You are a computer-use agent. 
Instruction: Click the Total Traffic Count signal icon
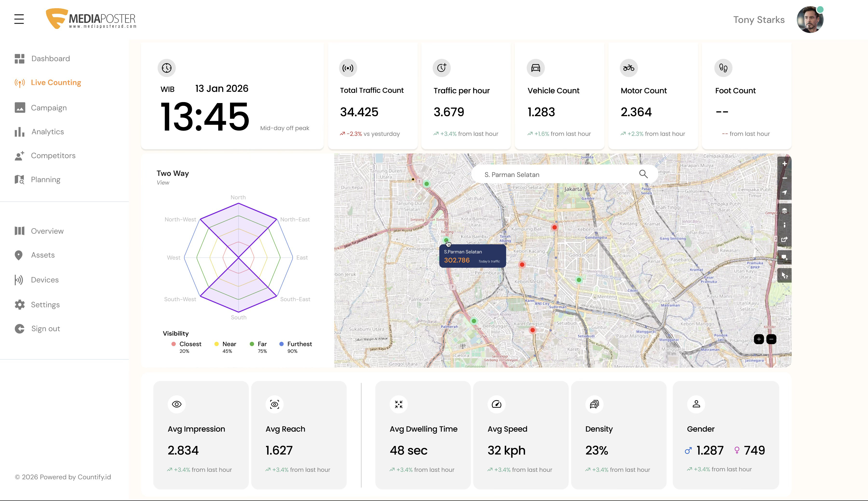tap(348, 68)
